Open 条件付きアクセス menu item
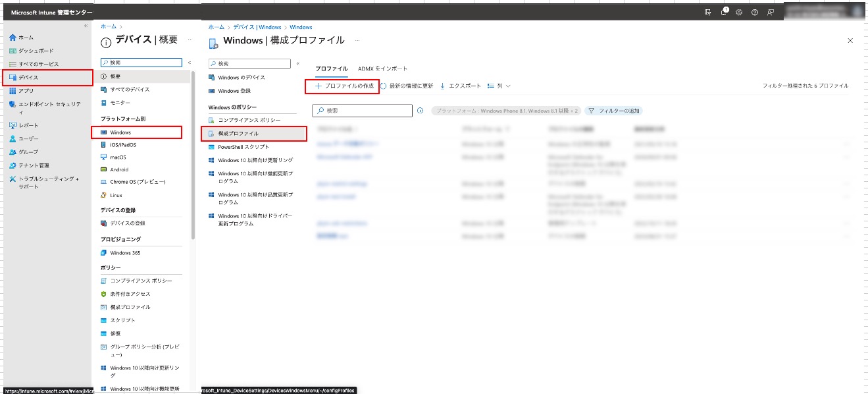The height and width of the screenshot is (394, 868). [125, 294]
